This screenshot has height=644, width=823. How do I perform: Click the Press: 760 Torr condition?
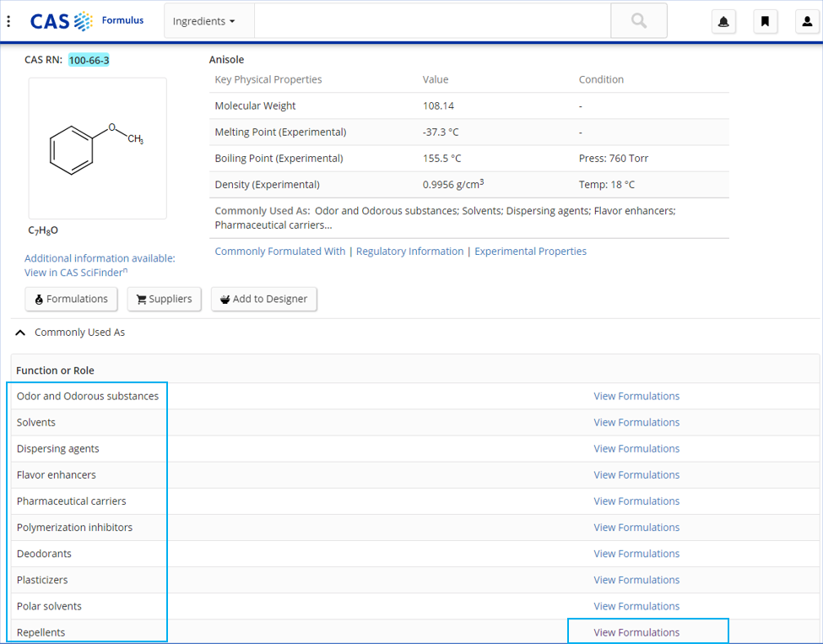[613, 158]
